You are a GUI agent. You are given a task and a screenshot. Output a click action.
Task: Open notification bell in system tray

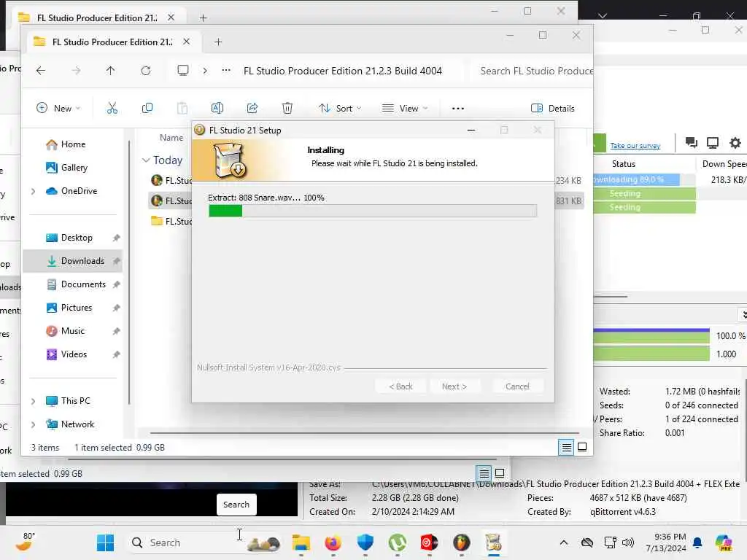pyautogui.click(x=697, y=542)
